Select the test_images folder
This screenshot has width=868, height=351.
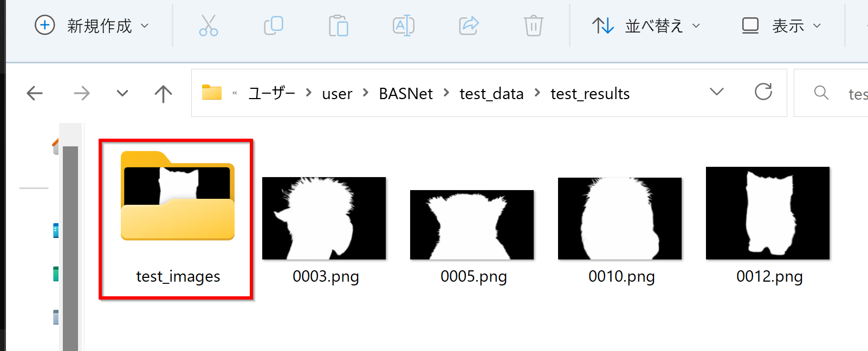pyautogui.click(x=177, y=218)
